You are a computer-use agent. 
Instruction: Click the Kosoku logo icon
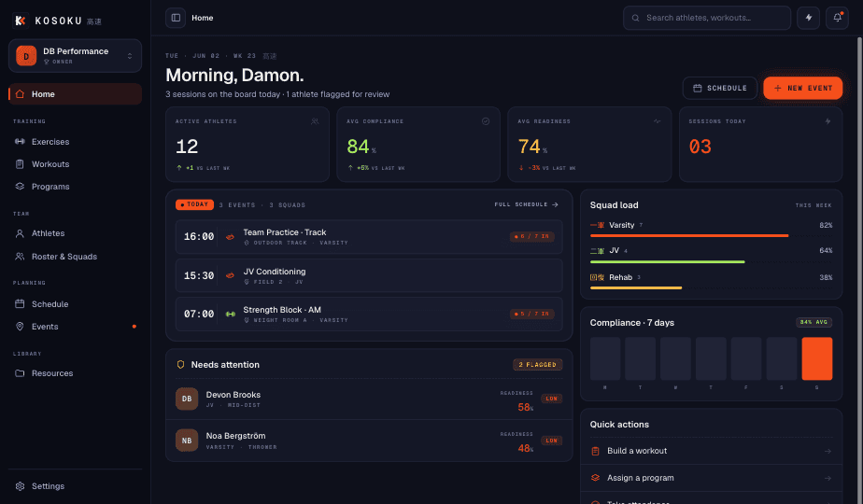point(20,21)
